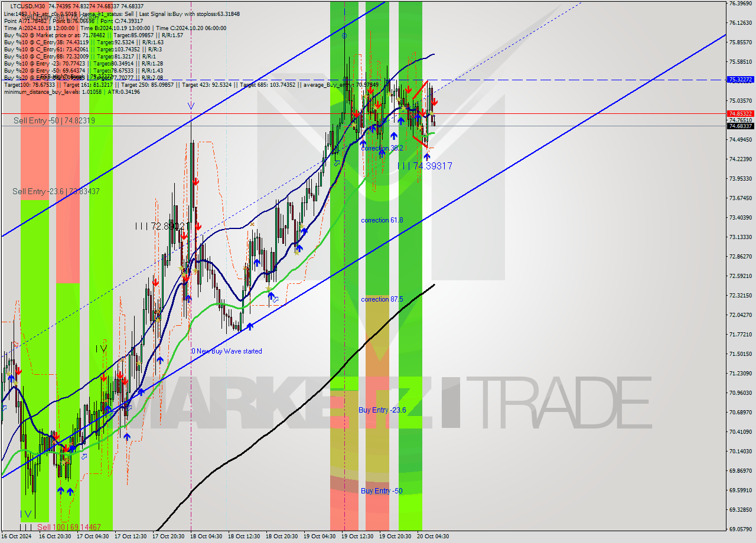The width and height of the screenshot is (756, 543).
Task: Click the 'Line:1483' status info line
Action: click(x=122, y=14)
